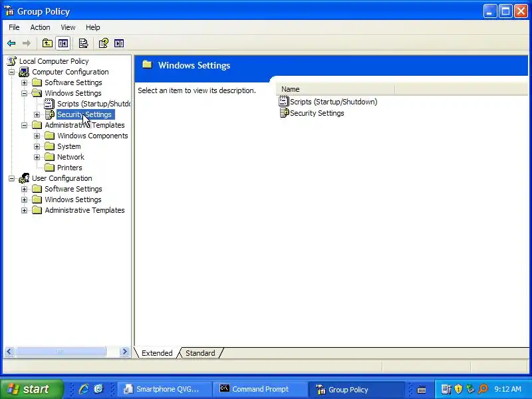Select the System tree item
This screenshot has height=399, width=532.
[69, 146]
